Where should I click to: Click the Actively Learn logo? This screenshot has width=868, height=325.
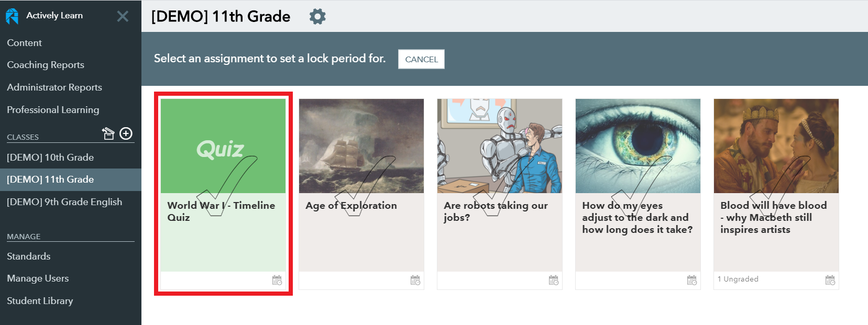click(12, 16)
